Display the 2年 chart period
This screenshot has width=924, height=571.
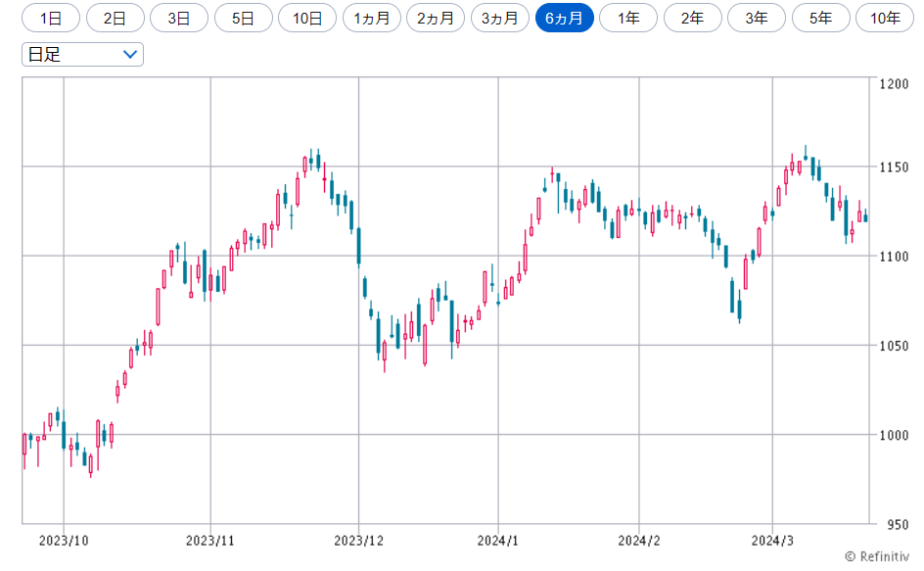tap(692, 18)
